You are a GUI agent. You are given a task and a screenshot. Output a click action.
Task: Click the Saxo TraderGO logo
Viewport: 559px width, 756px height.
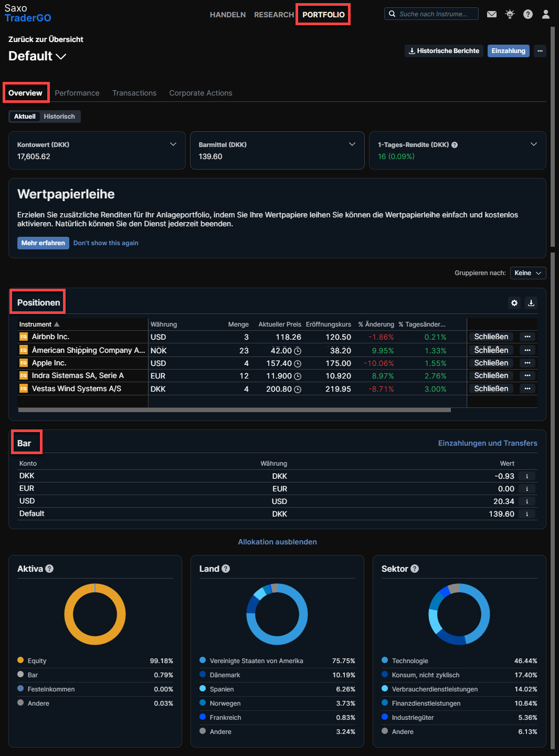[28, 13]
